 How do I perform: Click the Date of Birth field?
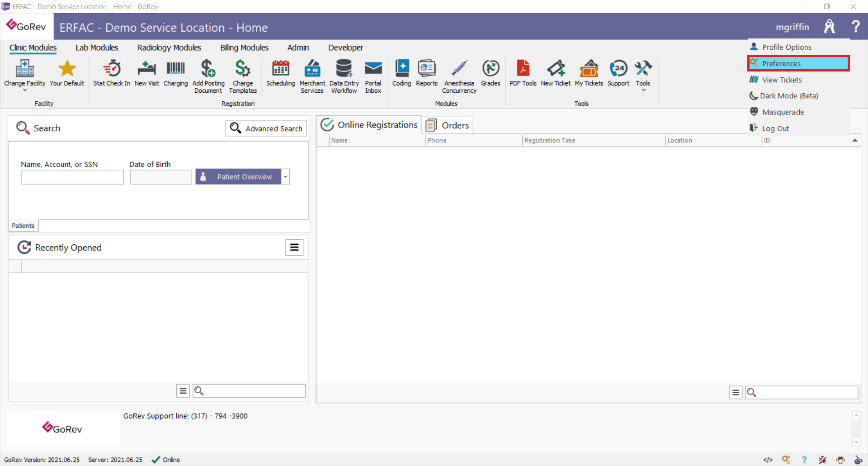[161, 177]
